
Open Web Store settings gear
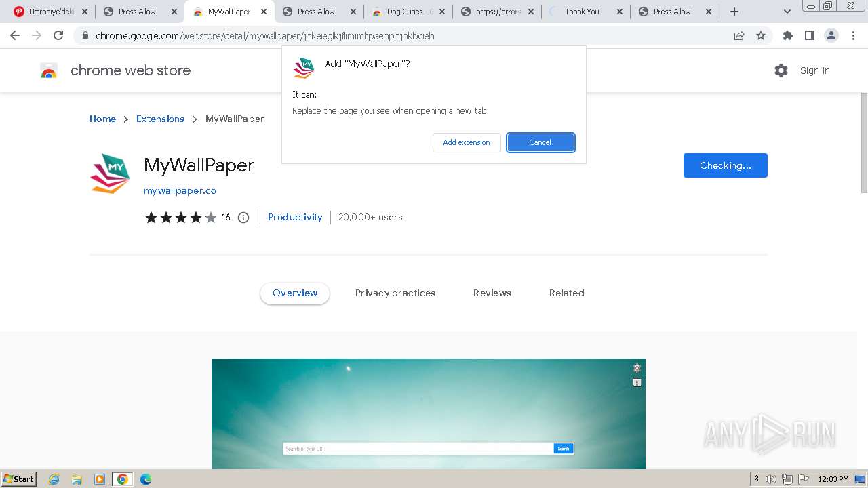(x=781, y=70)
